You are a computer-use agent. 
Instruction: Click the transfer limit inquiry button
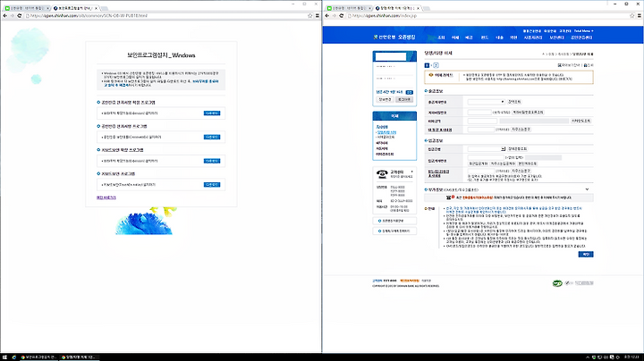[581, 121]
